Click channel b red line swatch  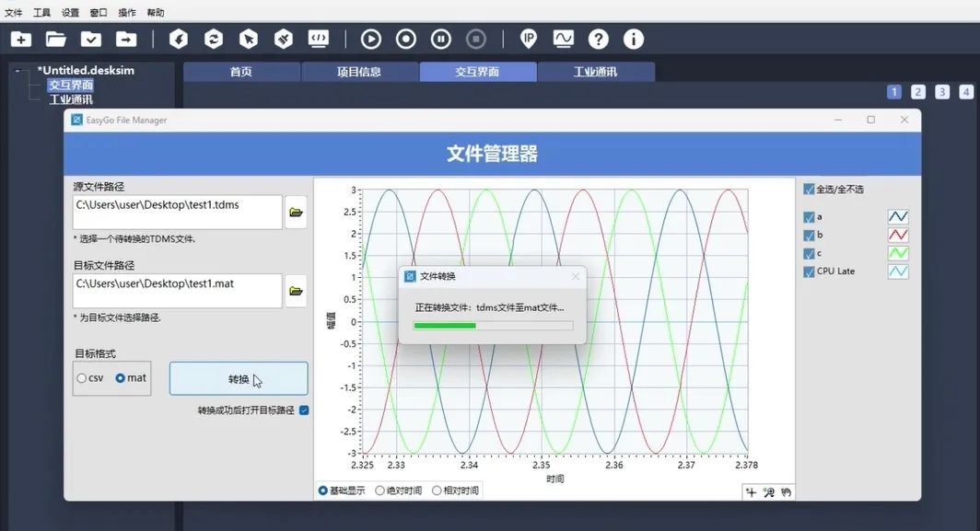click(x=898, y=235)
